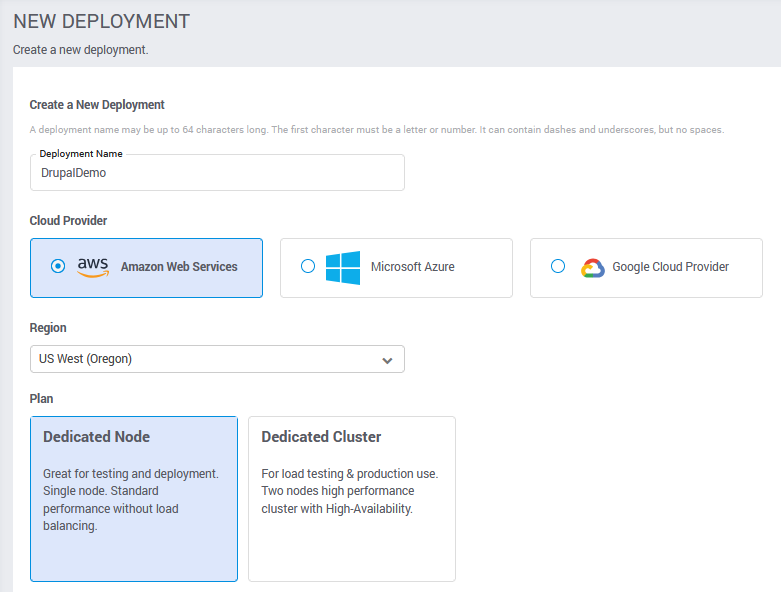Click the Microsoft Azure Windows logo

(343, 267)
